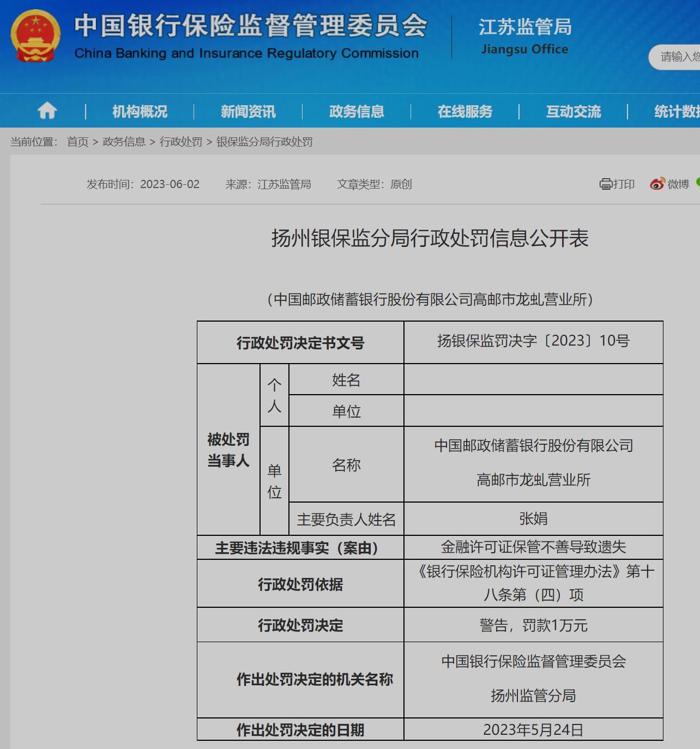Image resolution: width=700 pixels, height=749 pixels.
Task: Click the 中国银行保险监督管理委员会 header title
Action: (x=251, y=26)
